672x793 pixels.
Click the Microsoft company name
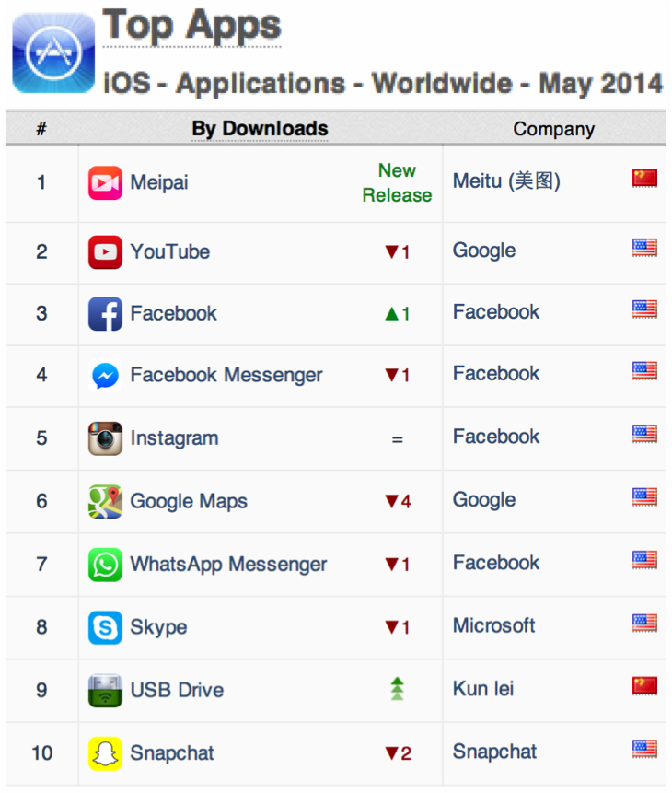(493, 625)
